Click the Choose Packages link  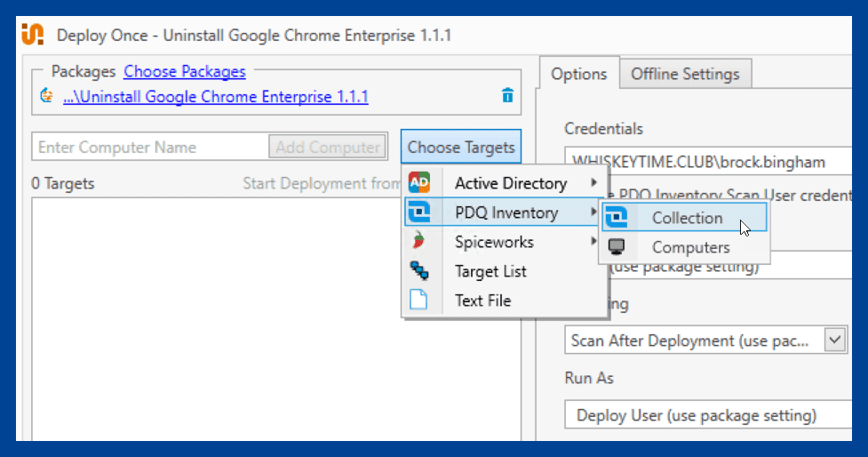184,71
